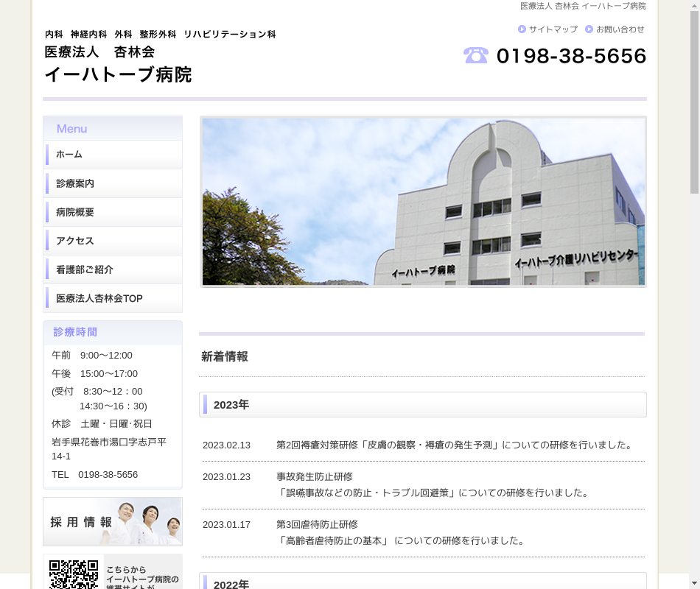
Task: Open the お問い合わせ contact link
Action: click(x=620, y=29)
